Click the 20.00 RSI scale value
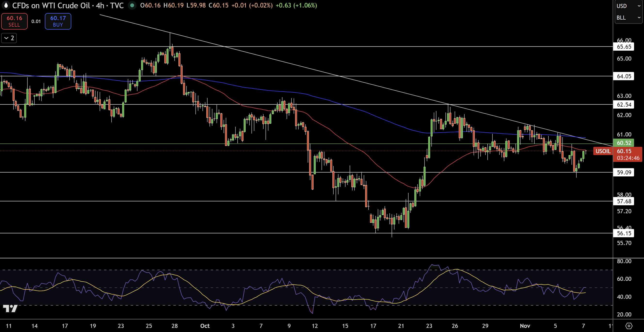The height and width of the screenshot is (332, 644). pyautogui.click(x=624, y=315)
